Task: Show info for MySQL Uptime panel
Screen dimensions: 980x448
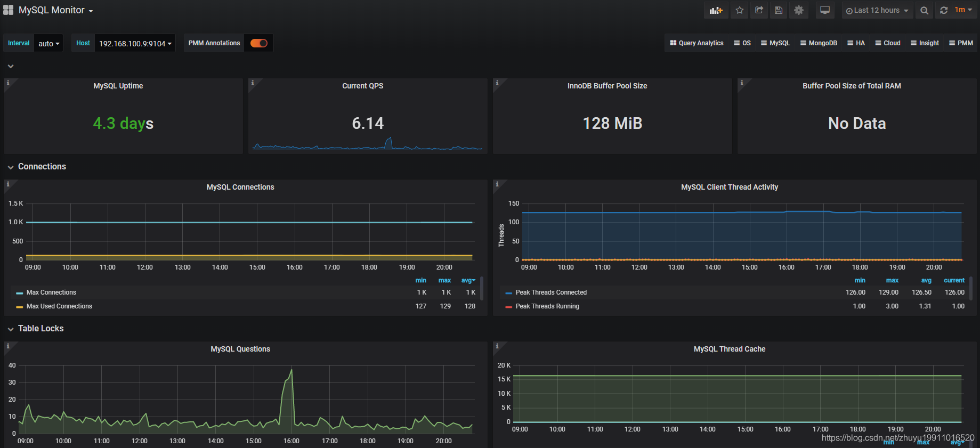Action: 8,83
